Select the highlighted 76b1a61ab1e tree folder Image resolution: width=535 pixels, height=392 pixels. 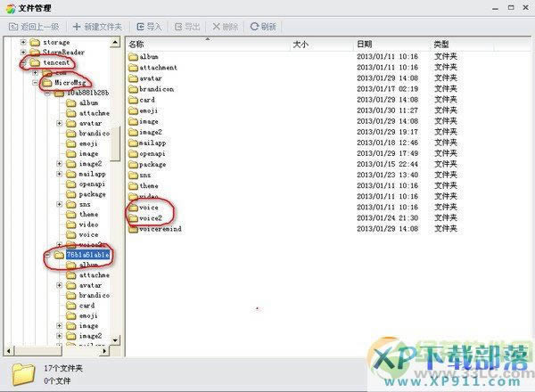point(88,255)
